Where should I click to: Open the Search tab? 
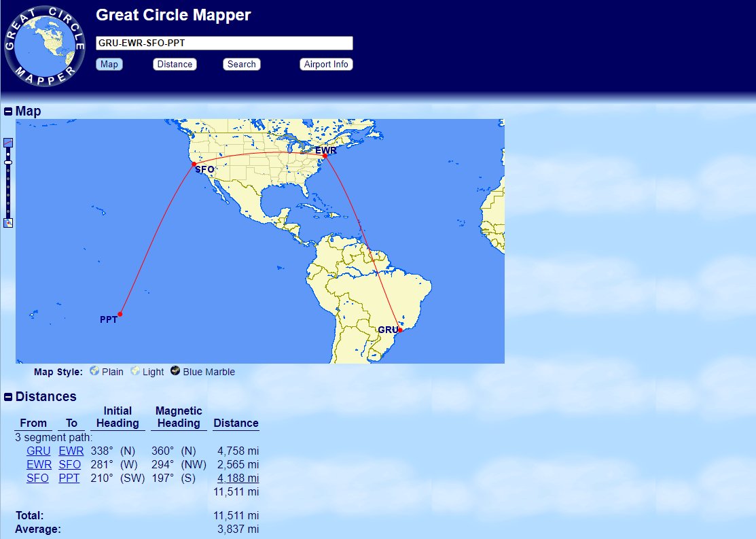click(242, 64)
